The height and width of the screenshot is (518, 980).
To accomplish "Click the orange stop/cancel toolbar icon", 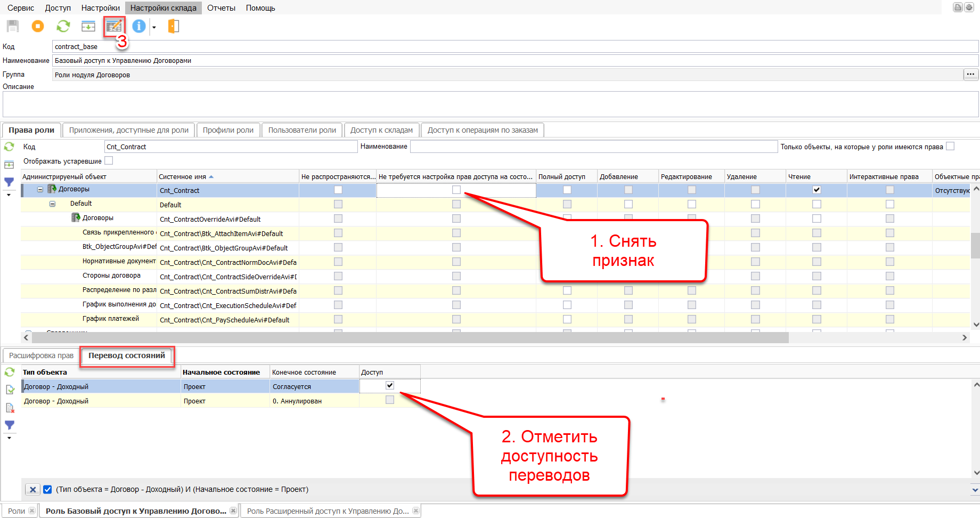I will pos(38,26).
